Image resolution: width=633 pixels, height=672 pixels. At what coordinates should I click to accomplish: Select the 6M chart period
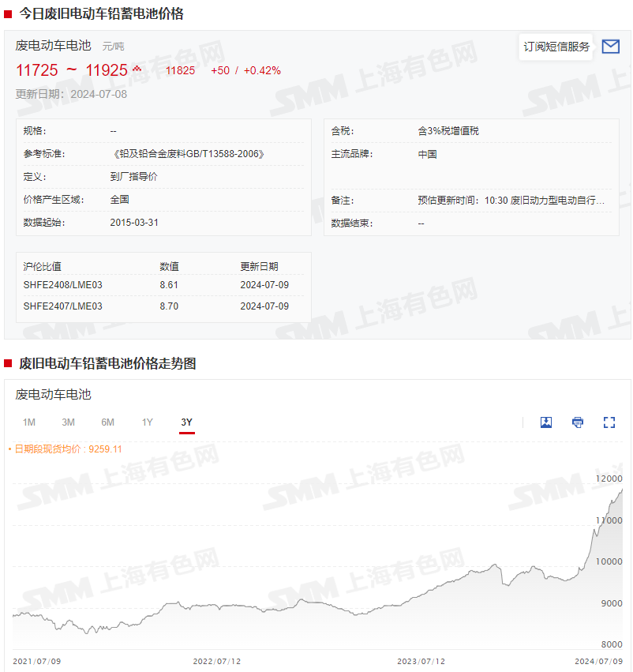(x=108, y=422)
